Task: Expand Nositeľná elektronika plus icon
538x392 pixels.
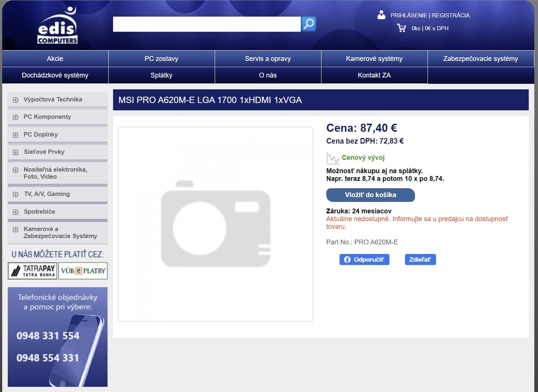Action: 16,170
